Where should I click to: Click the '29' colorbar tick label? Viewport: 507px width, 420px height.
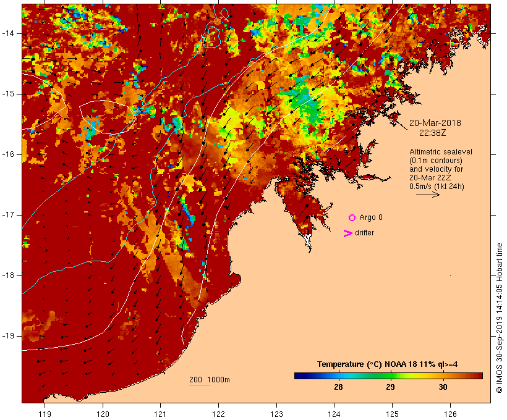click(390, 387)
